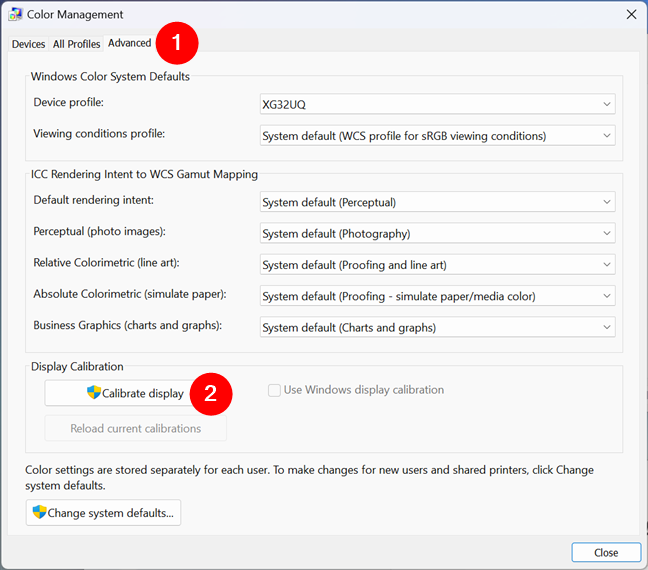Click Change system defaults button
648x570 pixels.
103,513
